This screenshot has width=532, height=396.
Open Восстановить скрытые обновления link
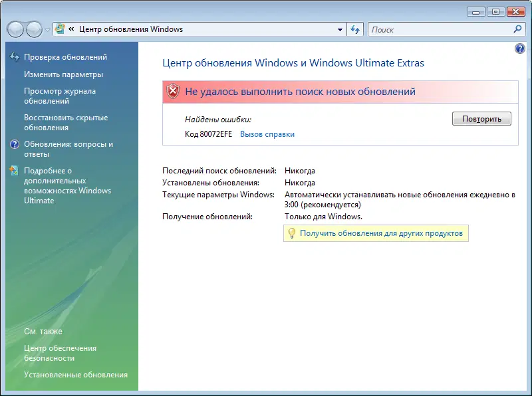(66, 122)
